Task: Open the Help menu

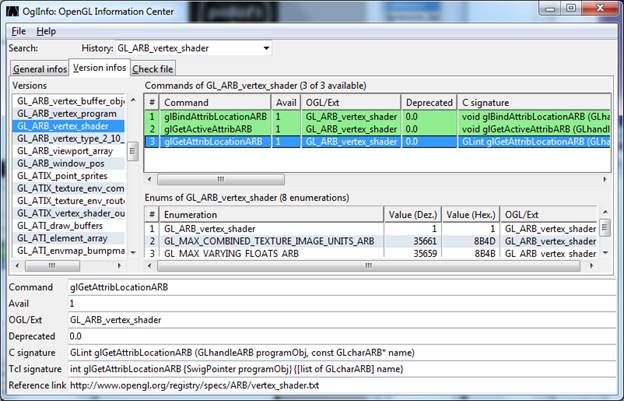Action: 46,31
